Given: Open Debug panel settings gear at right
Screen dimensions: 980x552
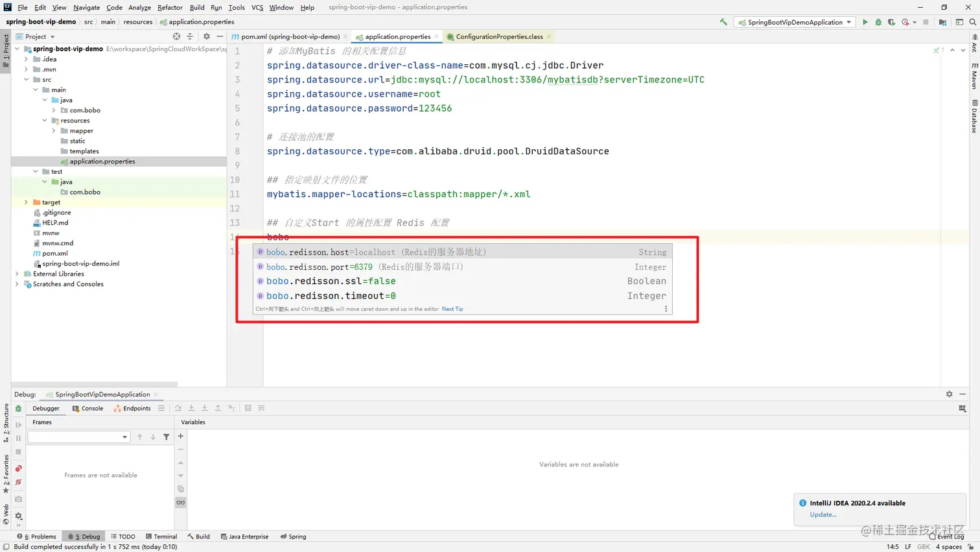Looking at the screenshot, I should [949, 394].
